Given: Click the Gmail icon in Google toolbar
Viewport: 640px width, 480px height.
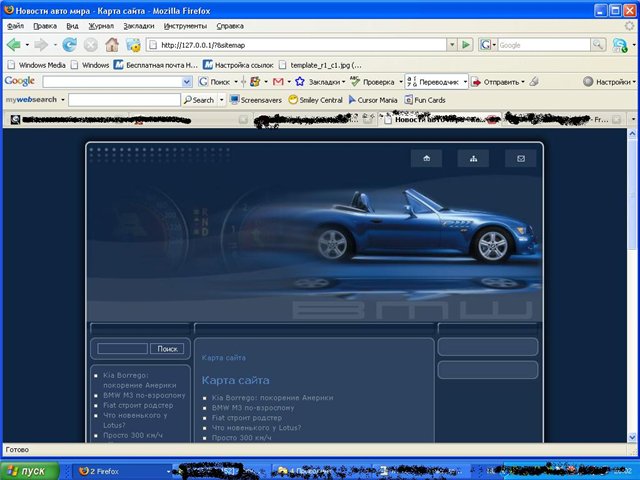Looking at the screenshot, I should [x=279, y=81].
